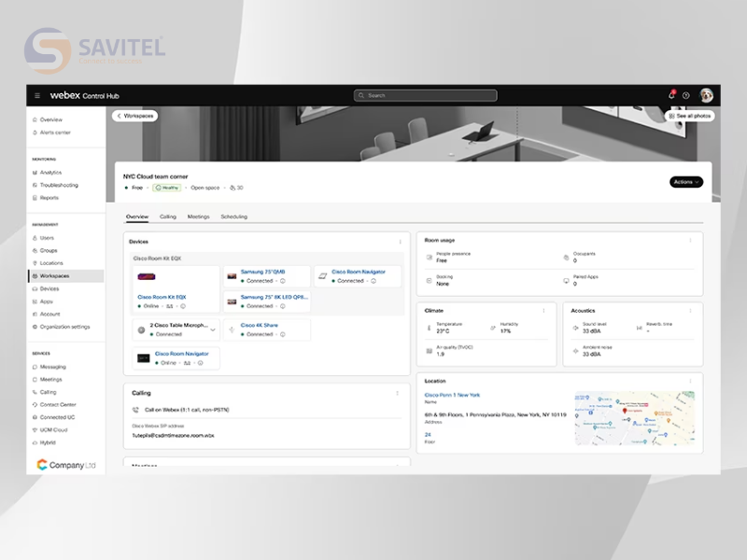Open the Calling card options menu
Viewport: 747px width, 560px height.
click(398, 393)
